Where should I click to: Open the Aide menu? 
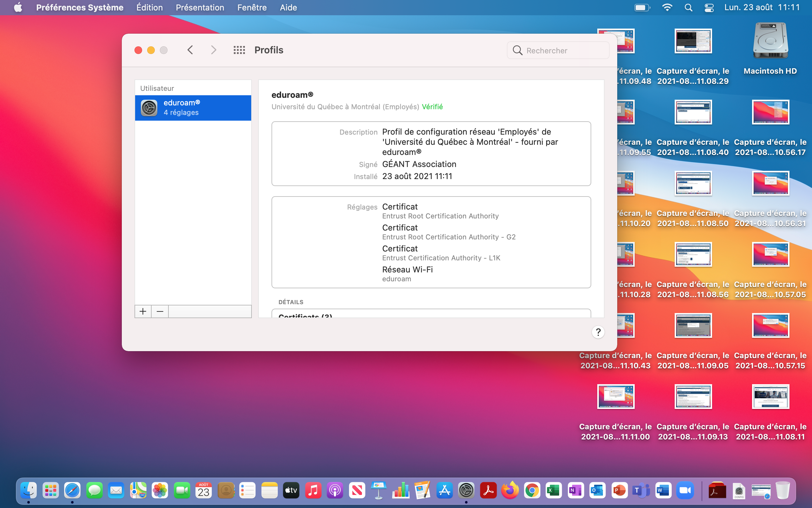(289, 7)
